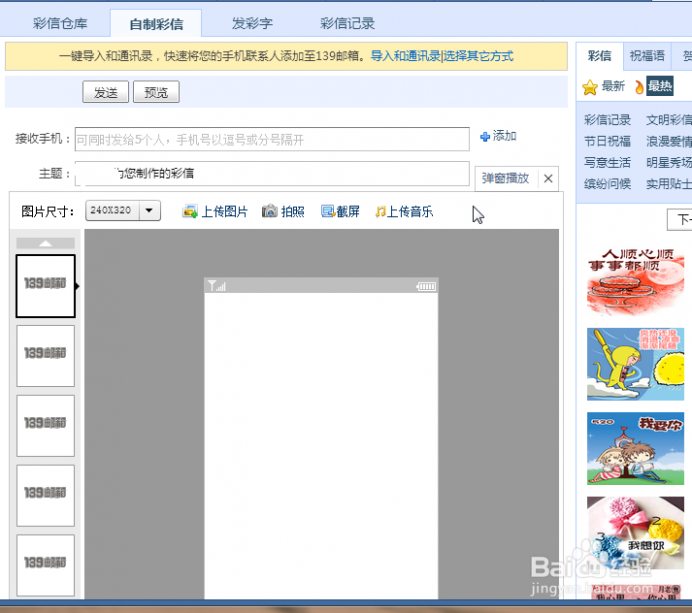Choose the 人顺心顺事事都顺 MMS template
This screenshot has height=613, width=692.
(636, 281)
